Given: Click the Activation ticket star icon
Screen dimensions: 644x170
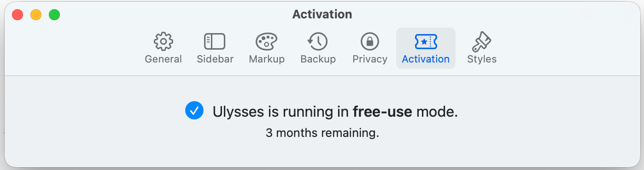Looking at the screenshot, I should [426, 42].
